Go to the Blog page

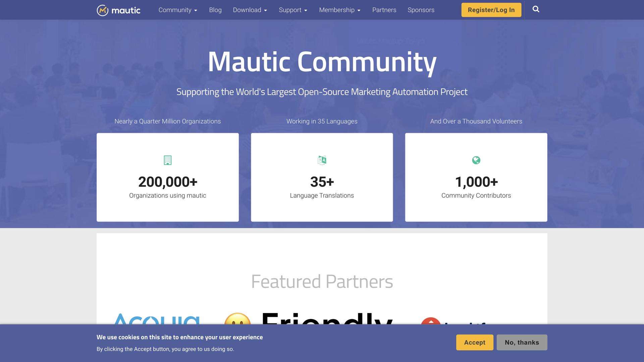pos(215,10)
